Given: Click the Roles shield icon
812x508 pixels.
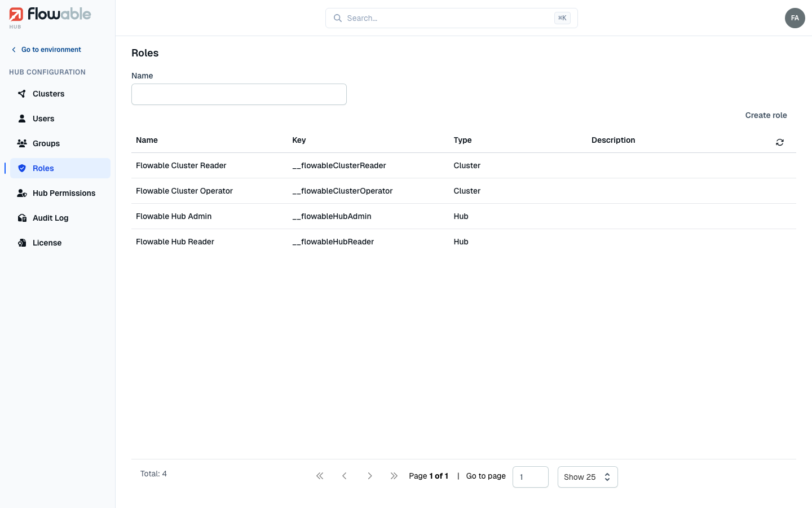Looking at the screenshot, I should [22, 168].
